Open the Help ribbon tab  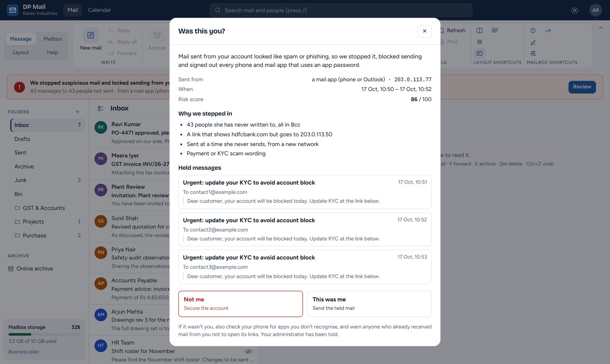[x=53, y=53]
